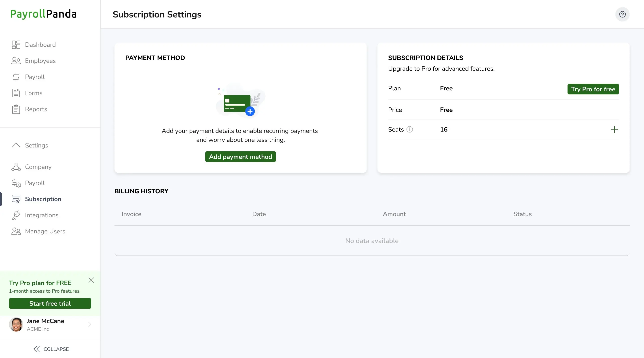
Task: Collapse the sidebar
Action: click(x=51, y=349)
